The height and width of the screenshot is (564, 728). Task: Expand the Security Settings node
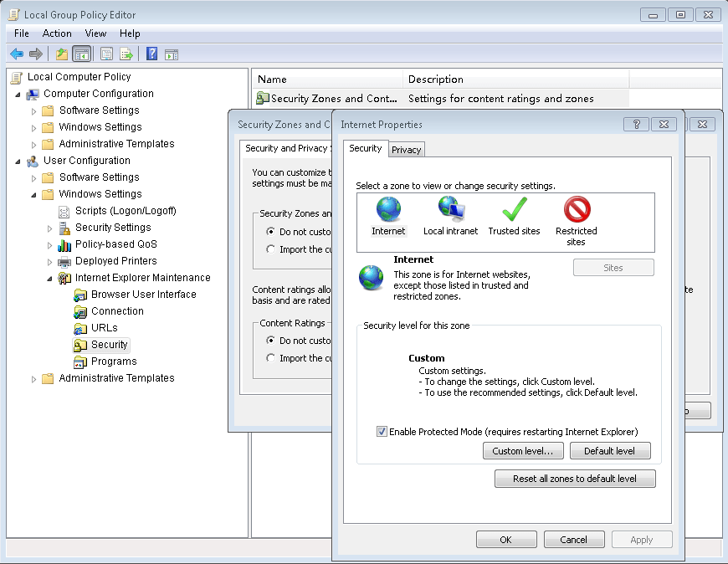49,228
